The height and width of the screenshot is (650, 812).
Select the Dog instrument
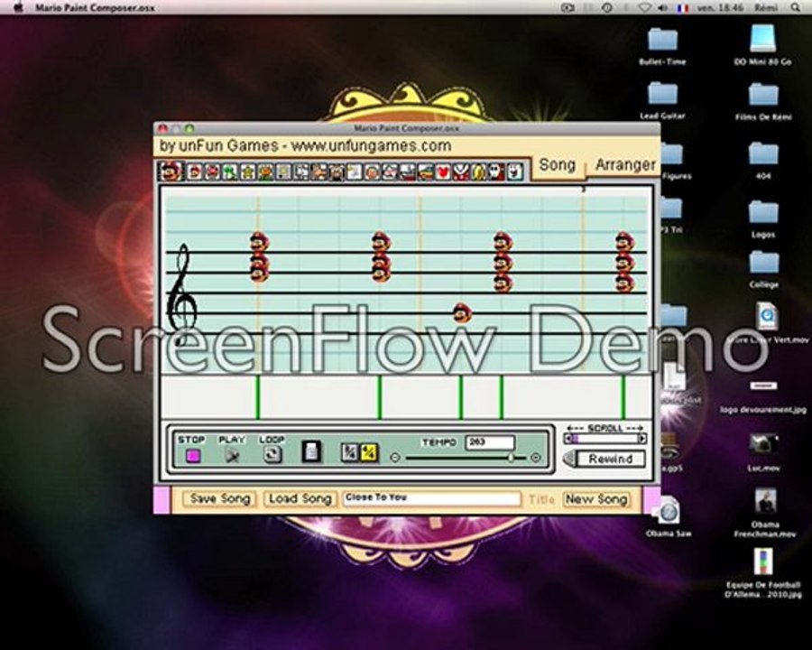pos(302,172)
